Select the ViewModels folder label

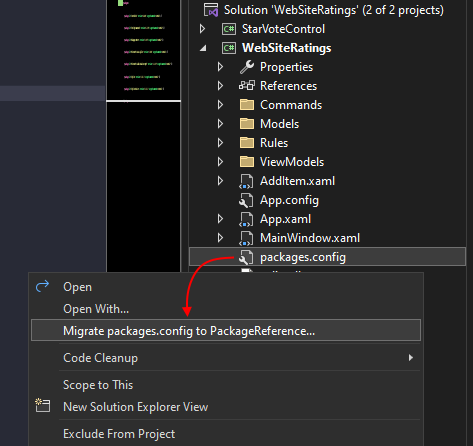[x=292, y=162]
